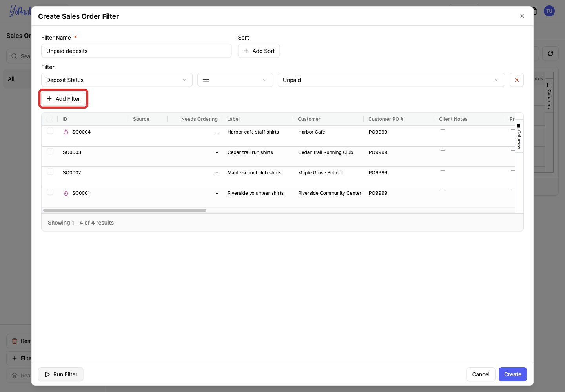Click the Columns sidebar in background table
The width and height of the screenshot is (565, 392).
549,95
